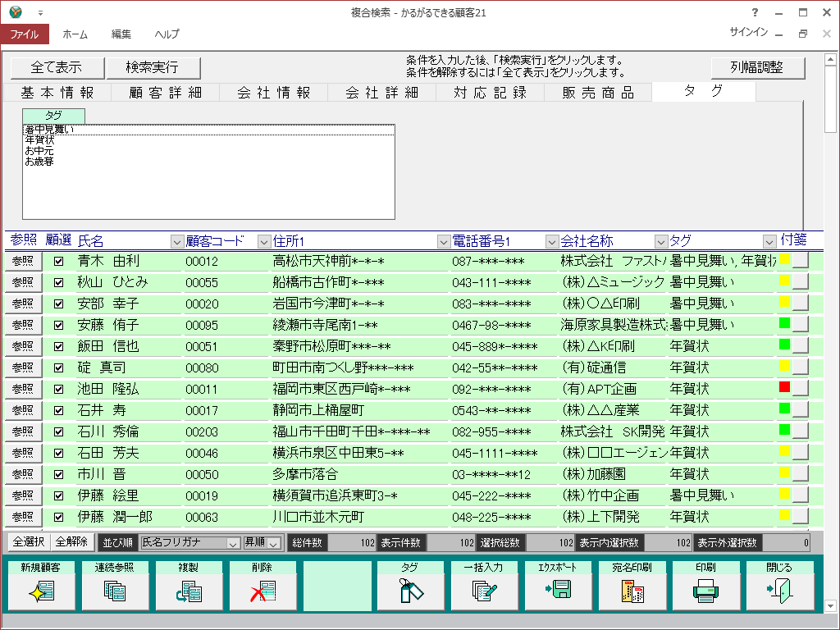
Task: Click the 検索実行 button
Action: click(153, 67)
